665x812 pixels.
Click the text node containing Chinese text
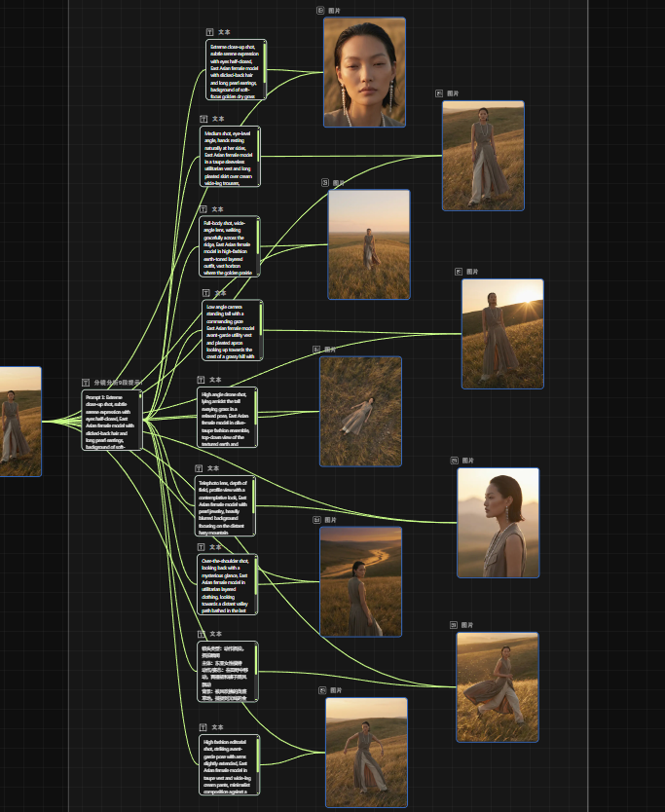228,671
